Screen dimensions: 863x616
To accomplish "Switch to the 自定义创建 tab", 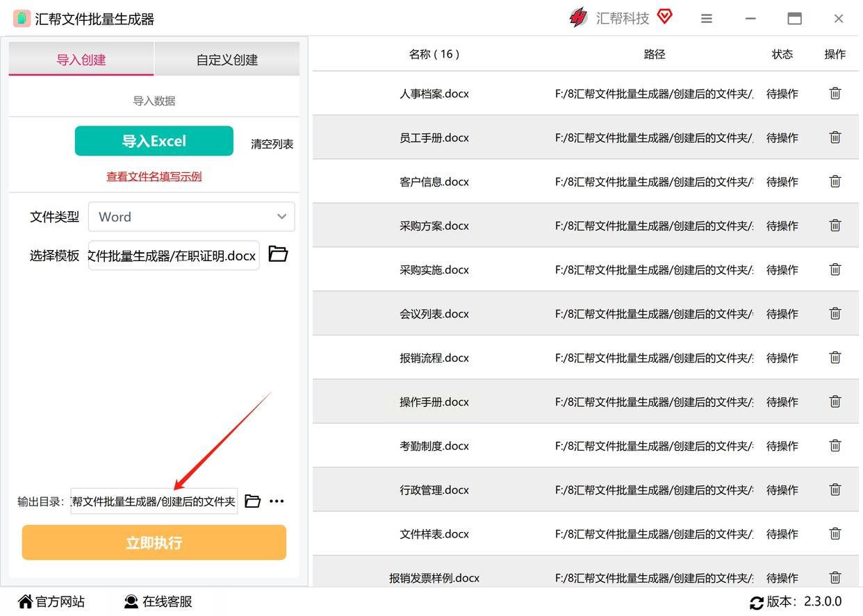I will click(x=227, y=60).
